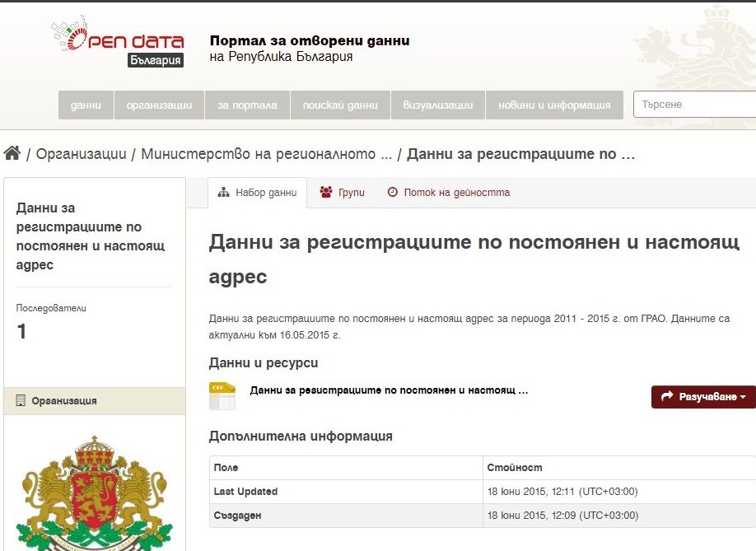756x551 pixels.
Task: Click the sidebar dataset title 'Данни за регистрациите'
Action: pyautogui.click(x=90, y=236)
